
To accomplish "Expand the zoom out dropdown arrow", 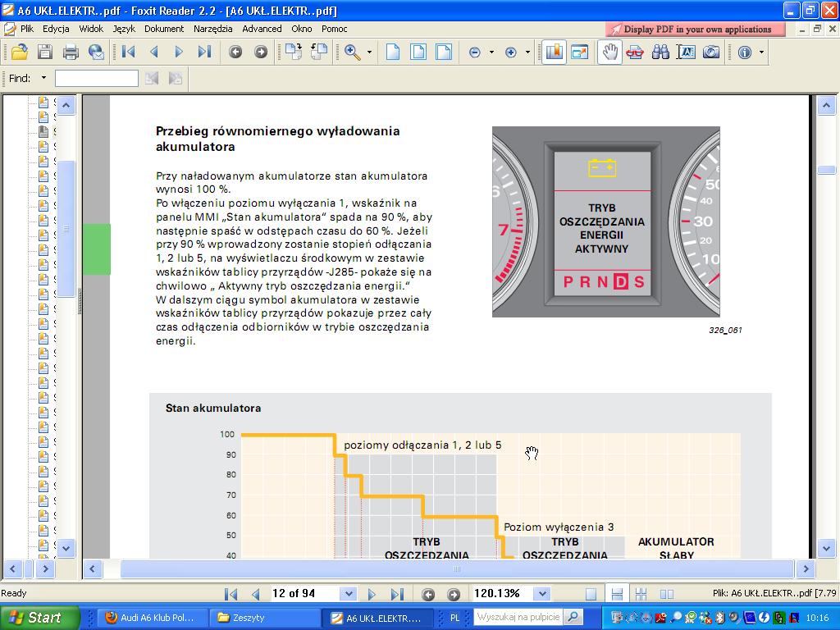I will [x=491, y=52].
